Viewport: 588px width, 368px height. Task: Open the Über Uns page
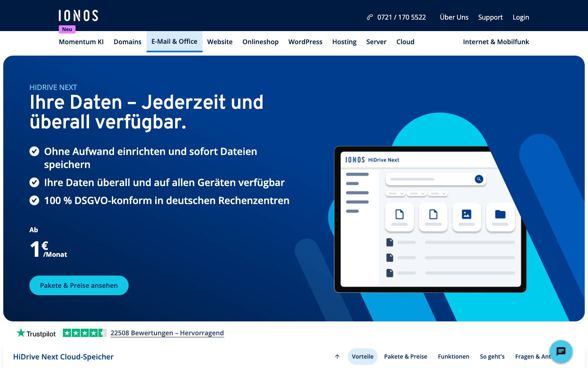pyautogui.click(x=454, y=17)
